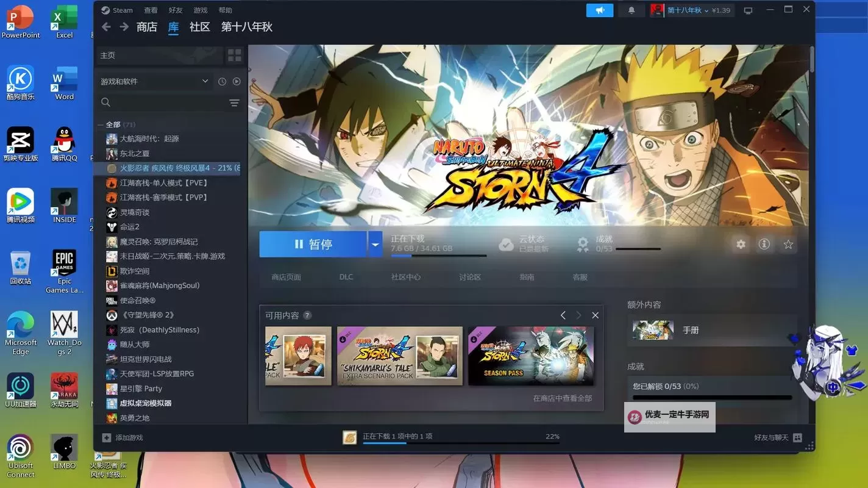Open the 讨论区 tab
868x488 pixels.
coord(470,278)
